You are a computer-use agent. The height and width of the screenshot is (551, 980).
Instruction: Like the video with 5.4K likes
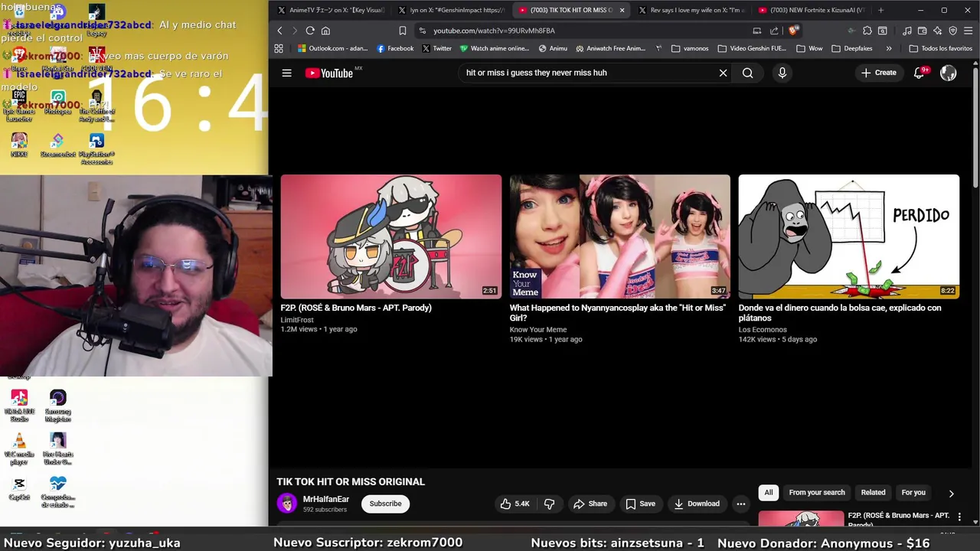click(x=514, y=504)
